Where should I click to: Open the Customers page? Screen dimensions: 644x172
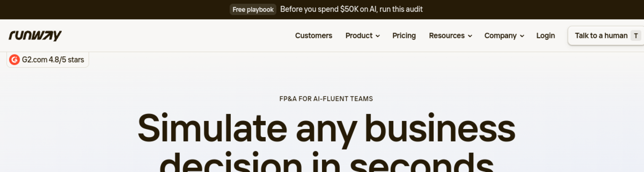313,36
